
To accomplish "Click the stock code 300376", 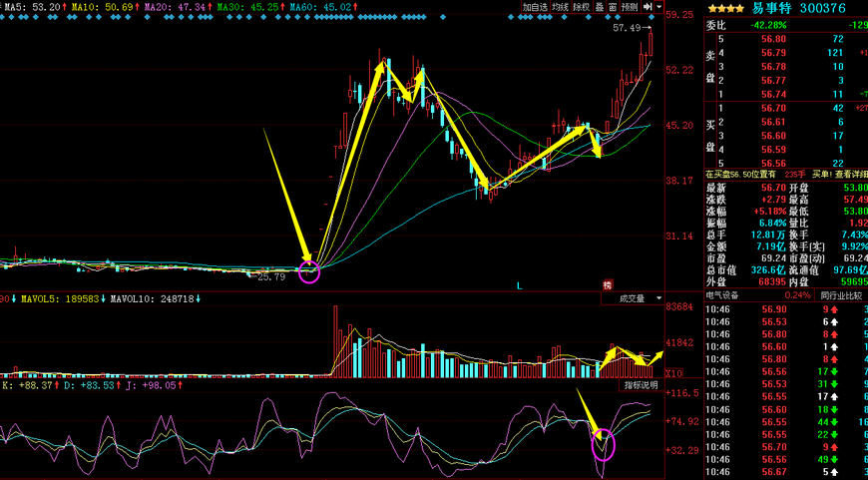I will (822, 8).
